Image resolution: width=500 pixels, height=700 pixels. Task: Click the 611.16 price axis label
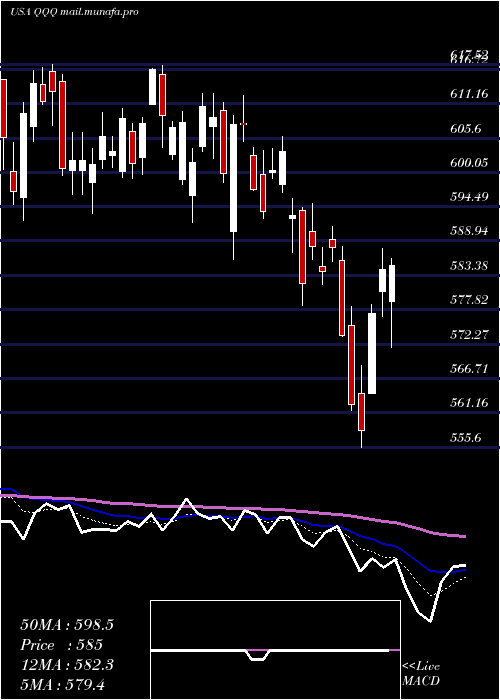point(469,94)
